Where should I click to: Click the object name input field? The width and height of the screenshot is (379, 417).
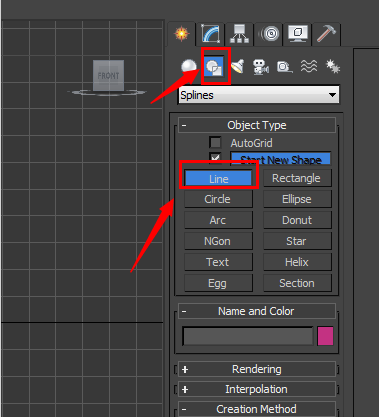tap(248, 336)
